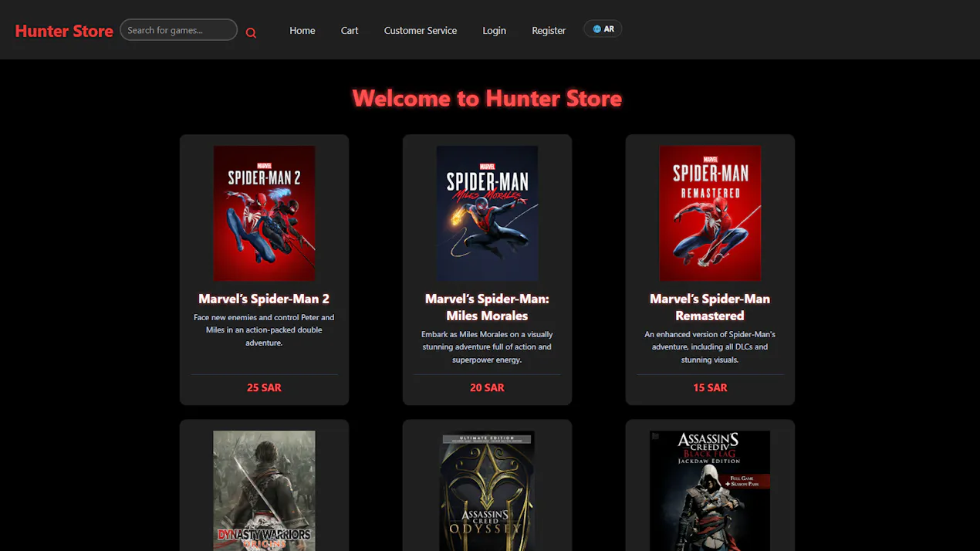Image resolution: width=980 pixels, height=551 pixels.
Task: Click the 25 SAR price
Action: (264, 387)
